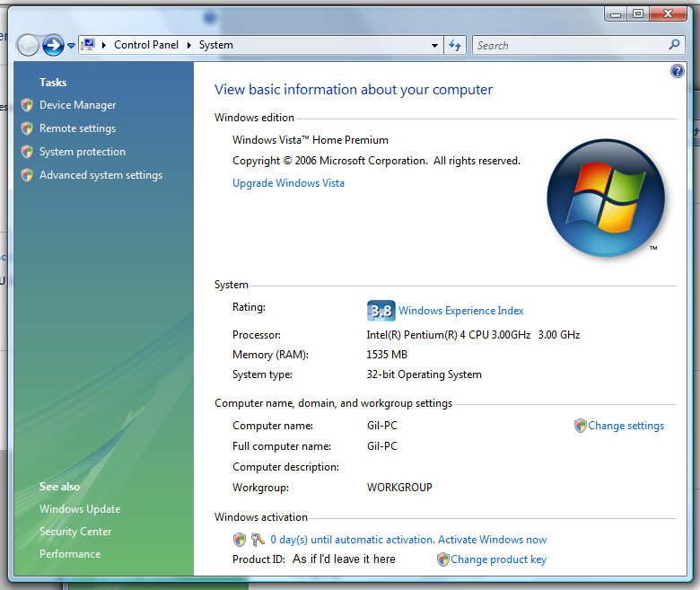Expand the arrow before Control Panel breadcrumb
The width and height of the screenshot is (700, 590).
pos(104,45)
